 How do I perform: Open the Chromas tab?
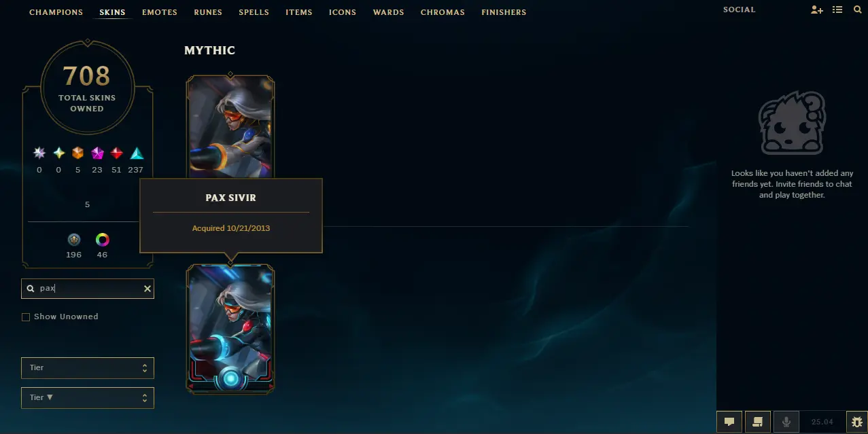point(442,12)
